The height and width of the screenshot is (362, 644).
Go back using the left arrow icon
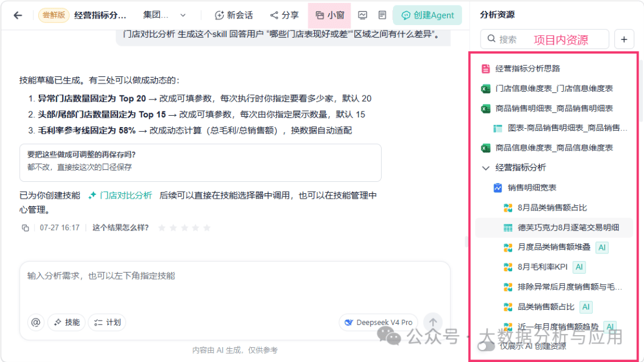(18, 16)
